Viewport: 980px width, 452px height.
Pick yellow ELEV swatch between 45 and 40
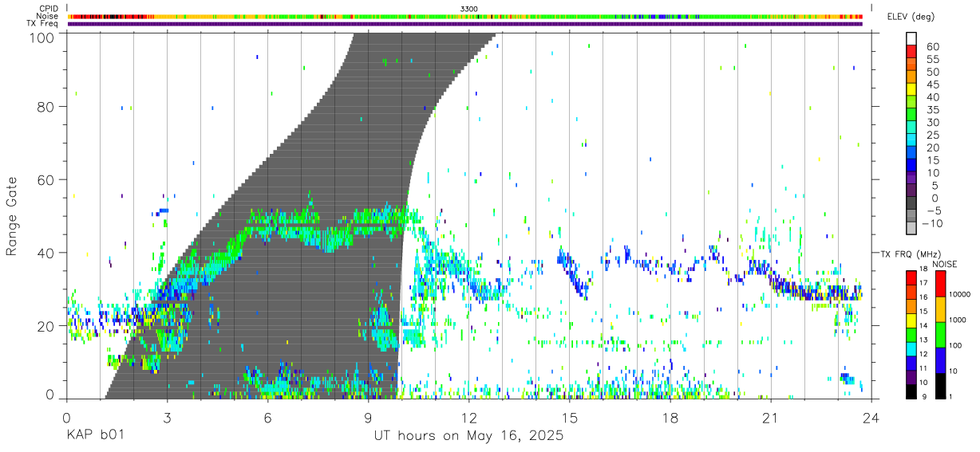(911, 89)
